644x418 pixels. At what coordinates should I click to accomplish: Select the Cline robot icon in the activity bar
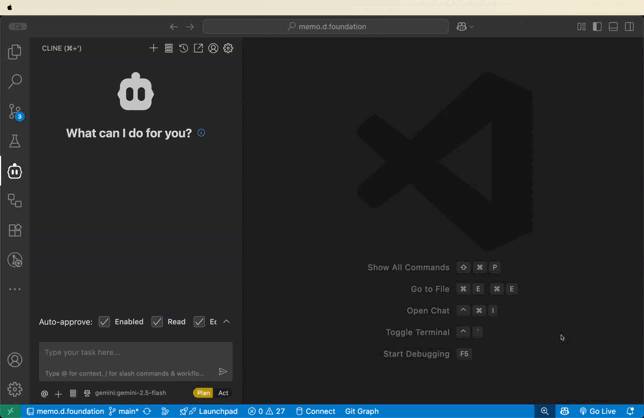tap(15, 171)
